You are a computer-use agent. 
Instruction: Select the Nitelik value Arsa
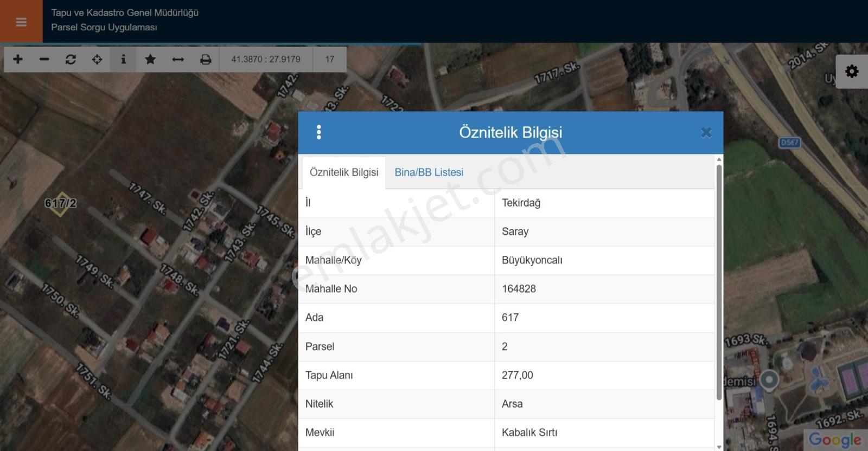tap(604, 404)
